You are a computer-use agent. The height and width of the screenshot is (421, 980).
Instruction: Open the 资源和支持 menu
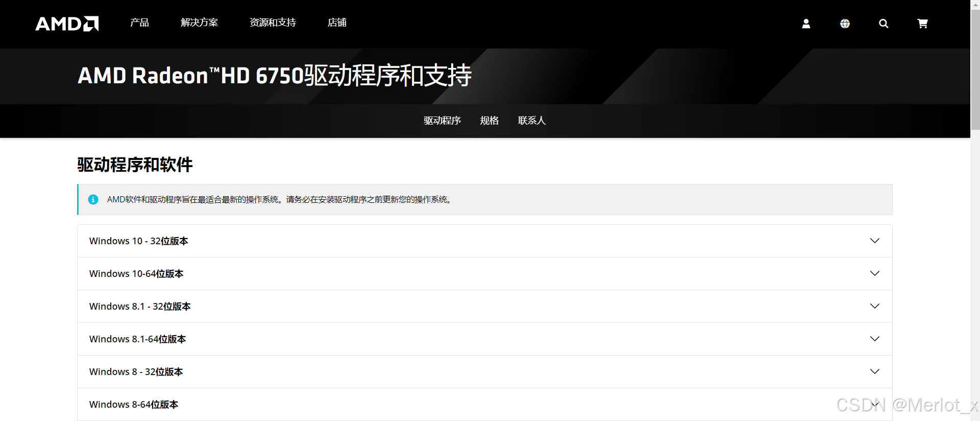(273, 22)
